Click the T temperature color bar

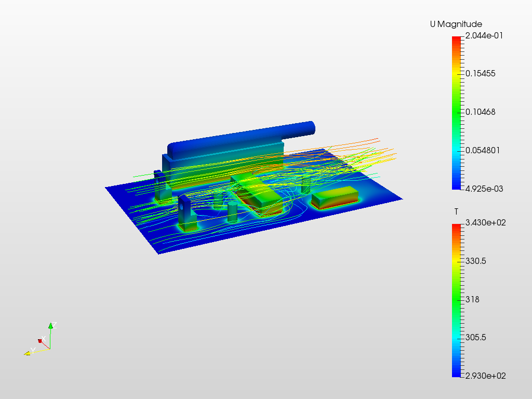[x=457, y=300]
